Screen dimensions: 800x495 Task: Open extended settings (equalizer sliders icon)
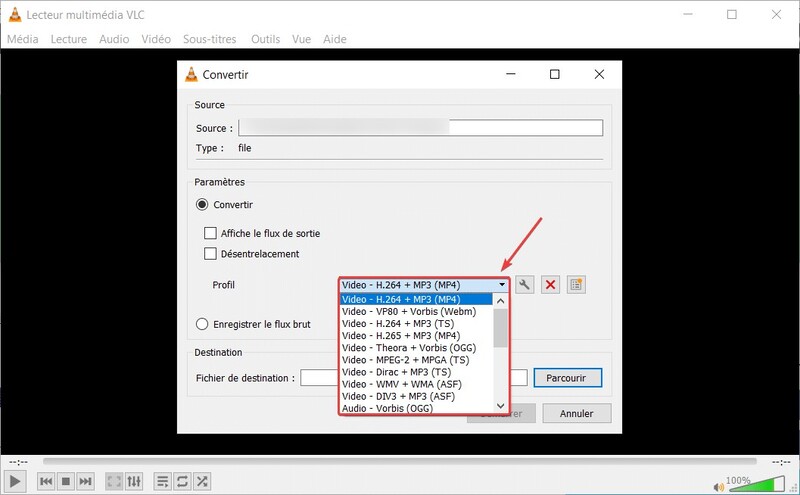[134, 481]
